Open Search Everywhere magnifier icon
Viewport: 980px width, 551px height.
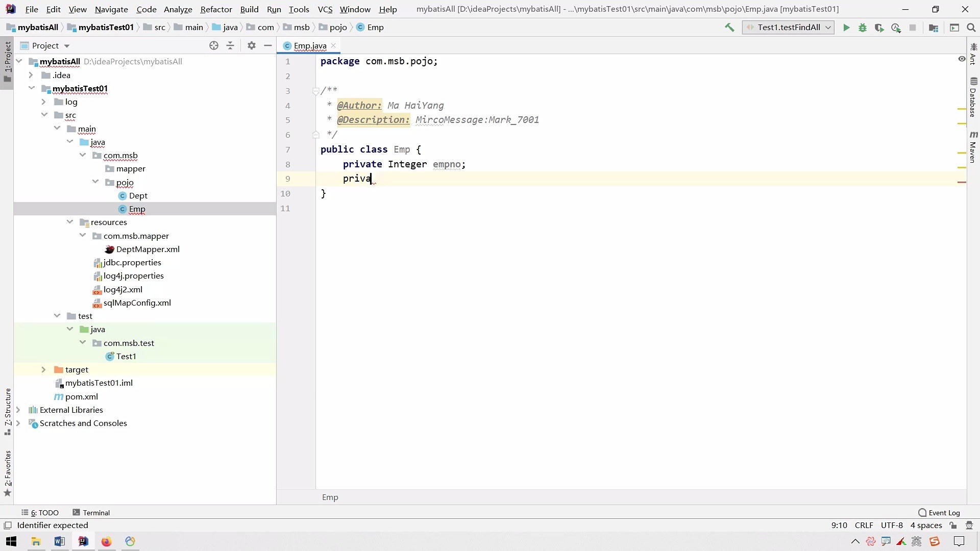971,28
